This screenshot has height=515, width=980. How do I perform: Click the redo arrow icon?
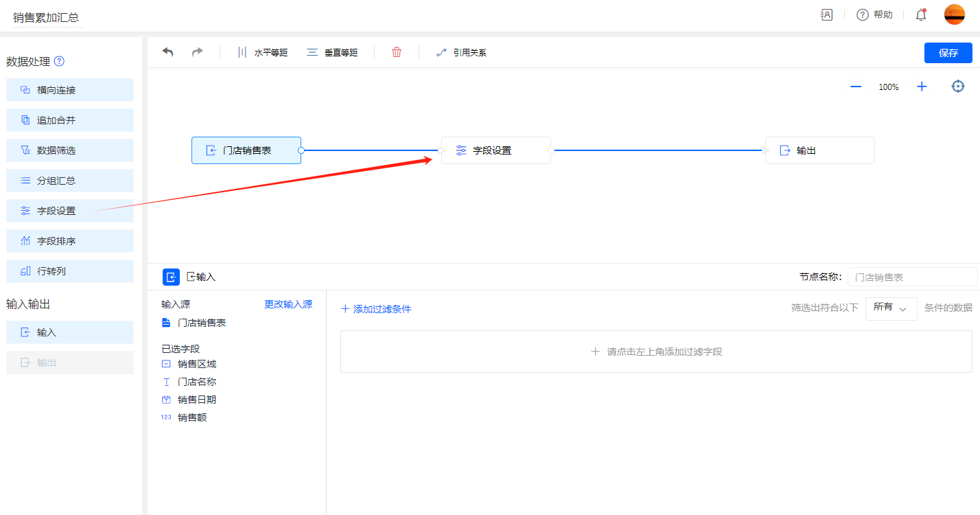[198, 52]
